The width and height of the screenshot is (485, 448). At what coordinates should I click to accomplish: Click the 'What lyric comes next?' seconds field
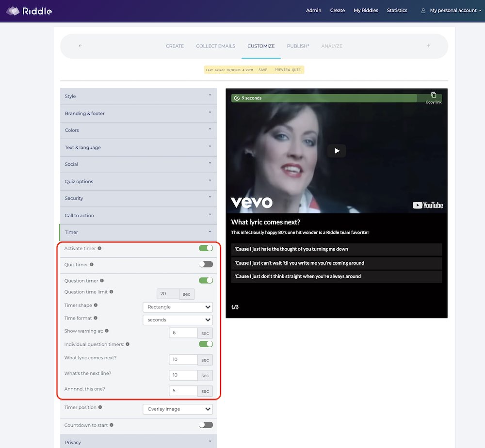(x=183, y=360)
